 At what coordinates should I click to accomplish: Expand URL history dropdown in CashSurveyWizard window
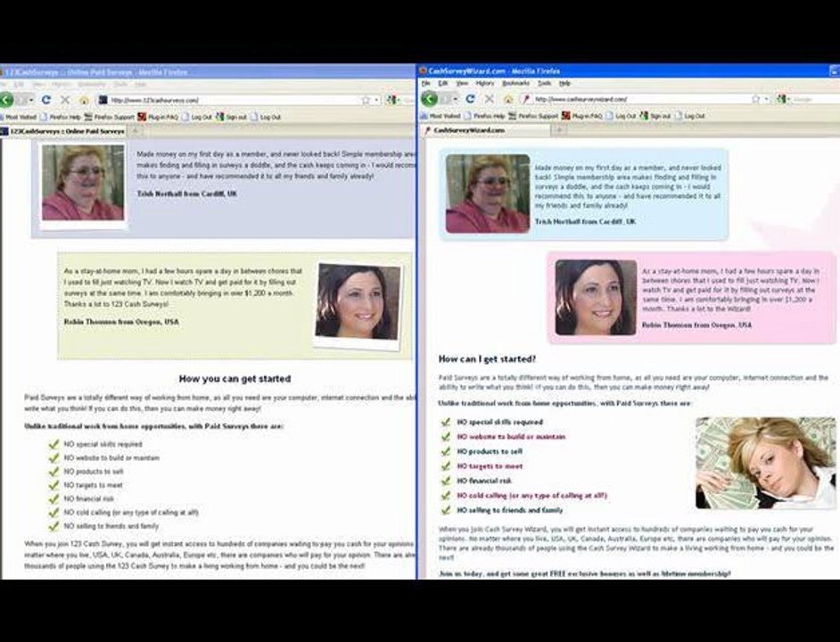(x=767, y=99)
